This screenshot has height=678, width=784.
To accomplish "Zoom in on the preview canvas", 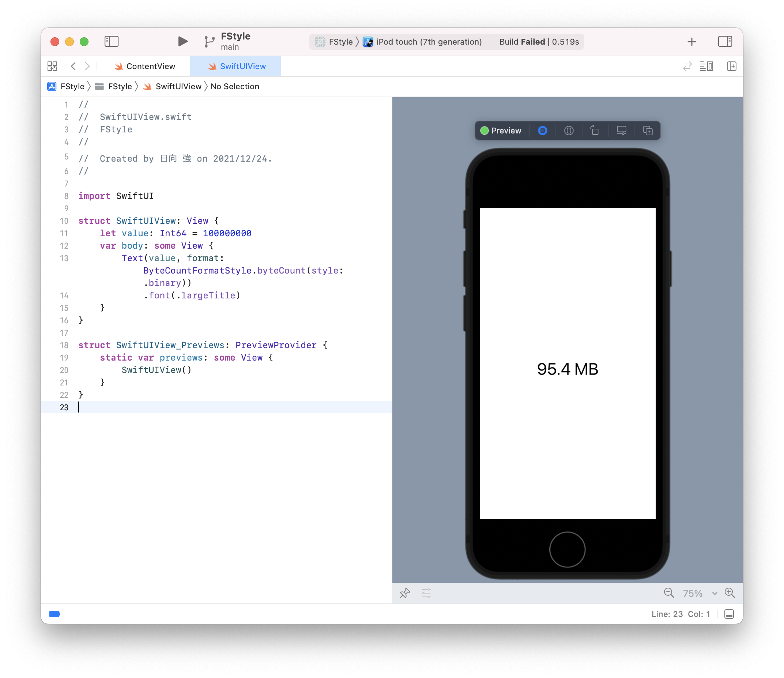I will [730, 593].
